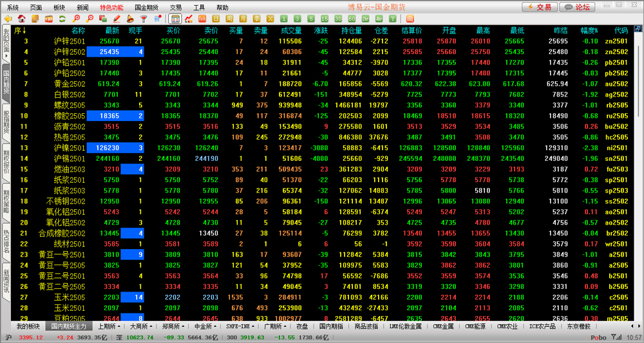Select the tick chart period icon
Image resolution: width=644 pixels, height=343 pixels.
pos(202,19)
